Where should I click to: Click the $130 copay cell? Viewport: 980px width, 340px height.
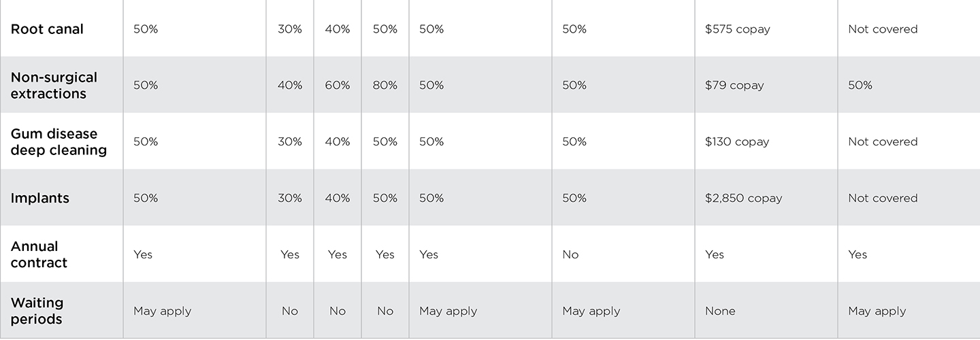[x=737, y=142]
